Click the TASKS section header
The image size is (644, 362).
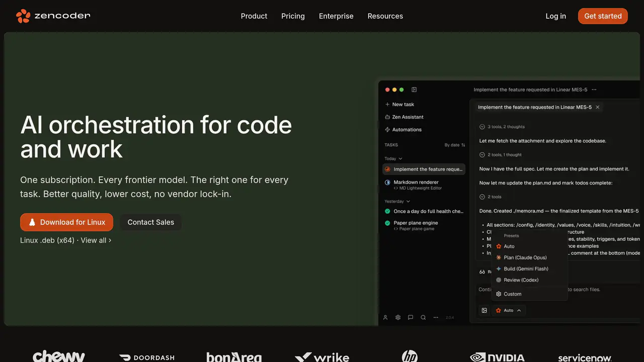[391, 145]
